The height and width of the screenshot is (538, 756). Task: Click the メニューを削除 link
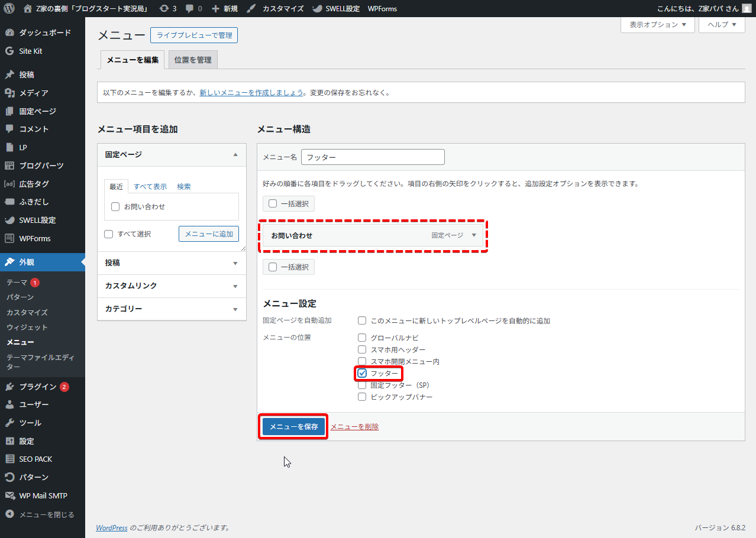(354, 427)
